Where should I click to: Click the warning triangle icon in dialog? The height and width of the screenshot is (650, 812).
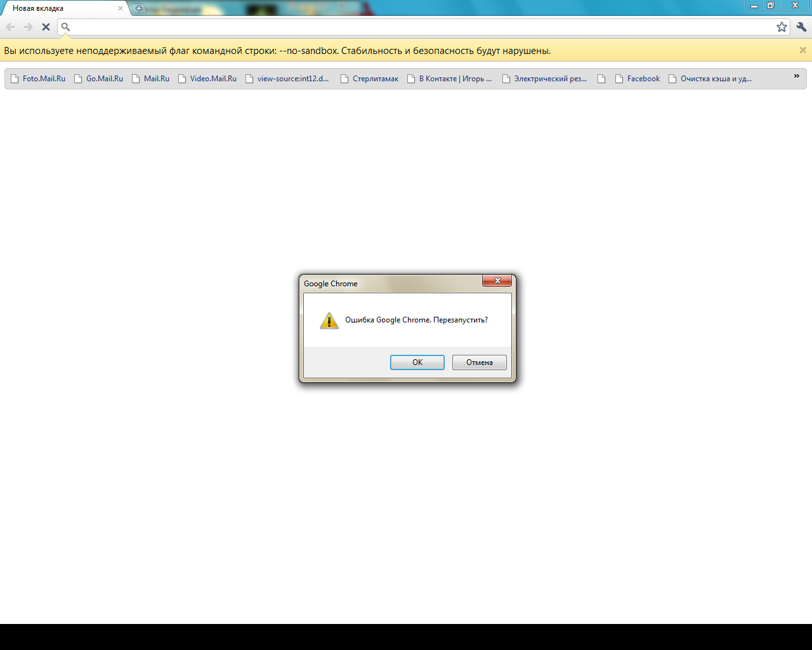coord(329,320)
